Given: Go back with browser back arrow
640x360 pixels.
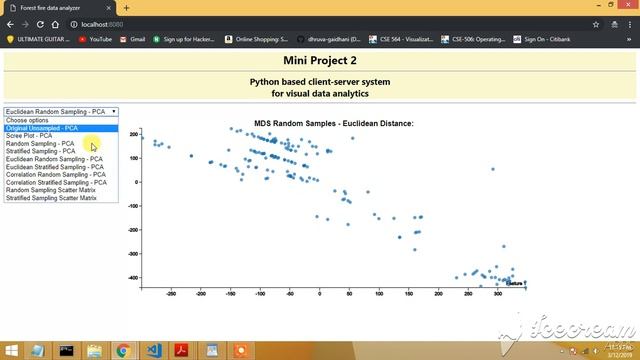Looking at the screenshot, I should click(10, 24).
